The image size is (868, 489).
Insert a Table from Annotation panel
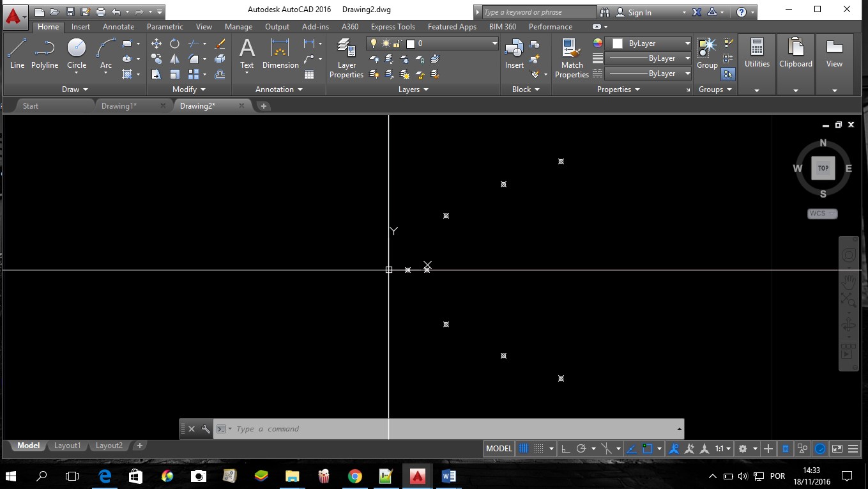click(x=309, y=74)
